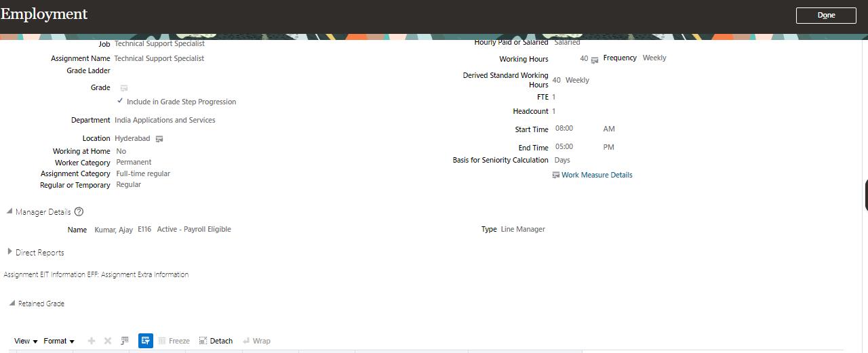This screenshot has width=868, height=353.
Task: Click the Manager Details help icon
Action: point(79,211)
